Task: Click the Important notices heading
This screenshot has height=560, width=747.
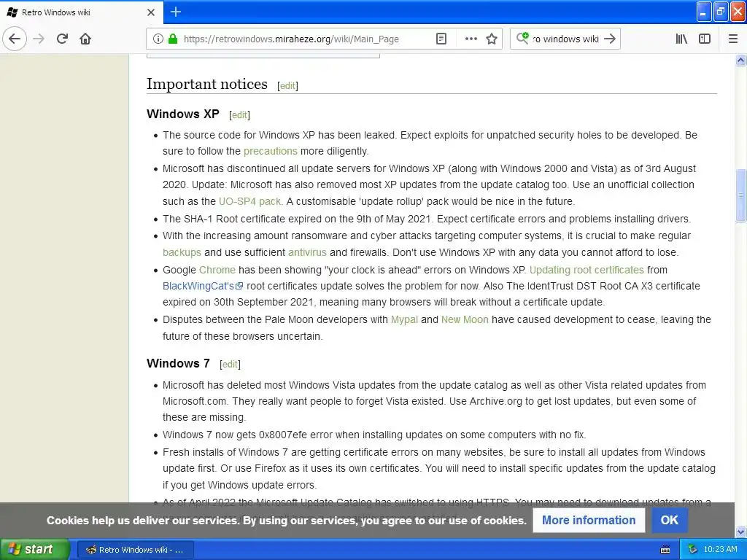Action: [x=207, y=85]
